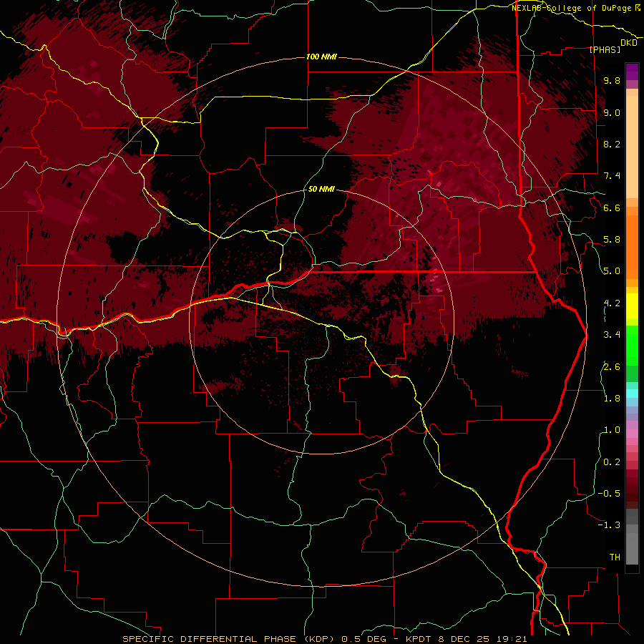This screenshot has height=644, width=644.
Task: Click the 8.2 value on the scale
Action: click(x=612, y=144)
